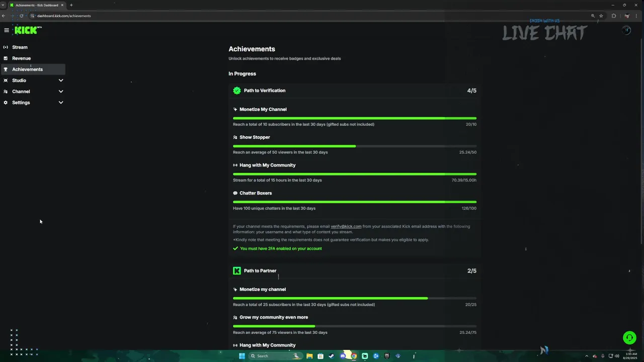
Task: Click the taskbar volume icon
Action: [617, 356]
